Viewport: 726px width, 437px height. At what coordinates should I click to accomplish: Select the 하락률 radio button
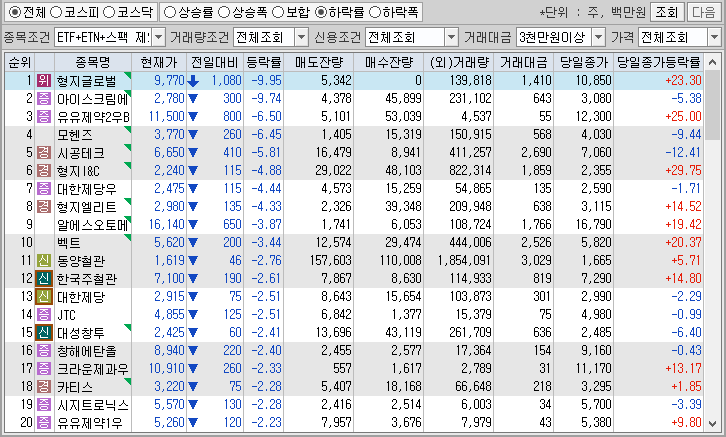click(320, 12)
